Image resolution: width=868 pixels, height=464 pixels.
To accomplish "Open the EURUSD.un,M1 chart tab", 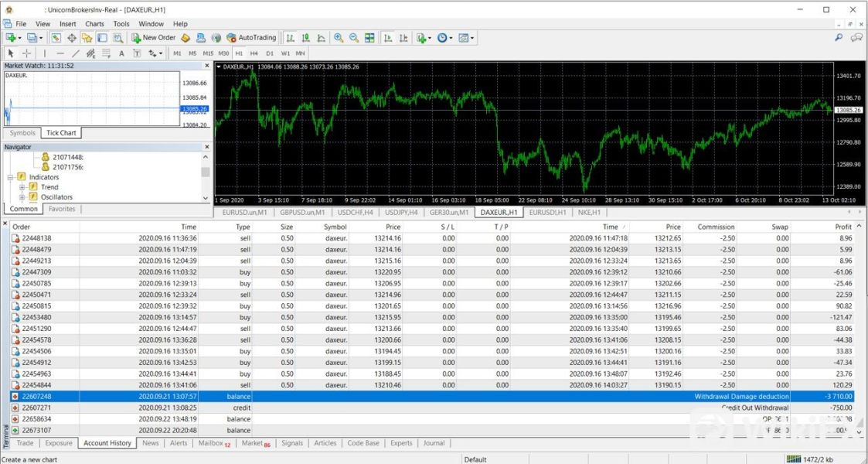I will pyautogui.click(x=244, y=212).
